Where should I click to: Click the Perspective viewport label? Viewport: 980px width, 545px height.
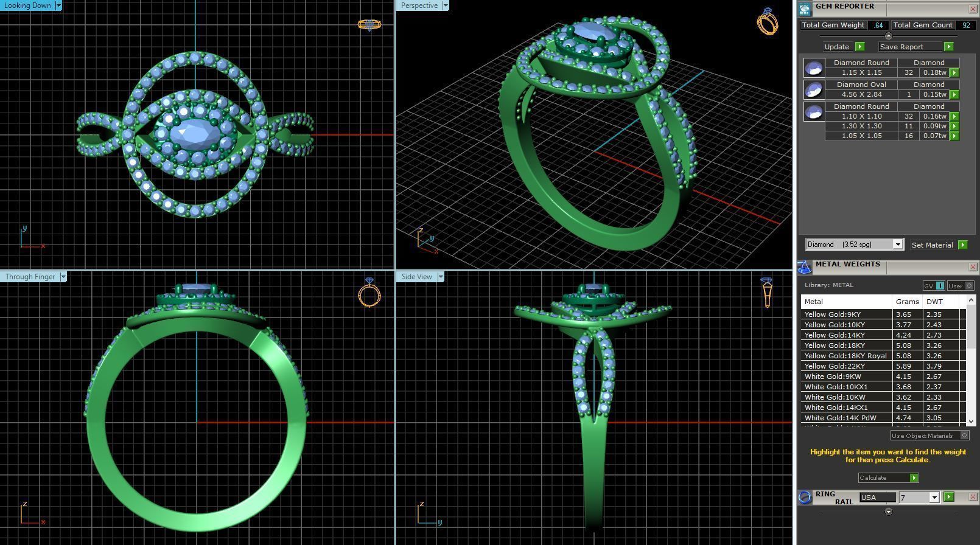(419, 5)
